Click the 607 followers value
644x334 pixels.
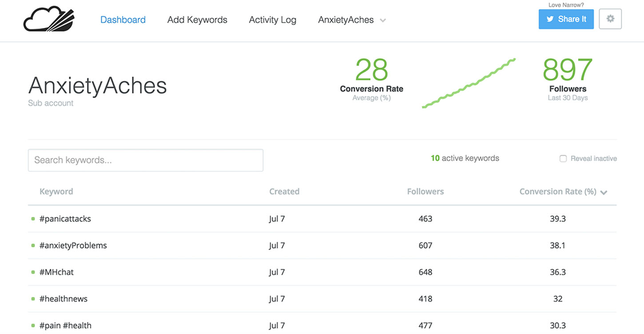[425, 245]
